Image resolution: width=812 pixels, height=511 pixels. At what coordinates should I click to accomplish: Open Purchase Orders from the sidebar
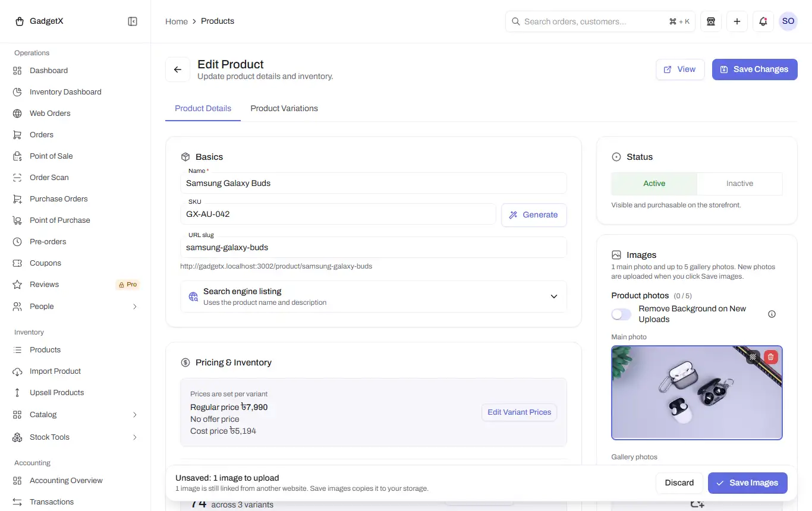coord(75,199)
